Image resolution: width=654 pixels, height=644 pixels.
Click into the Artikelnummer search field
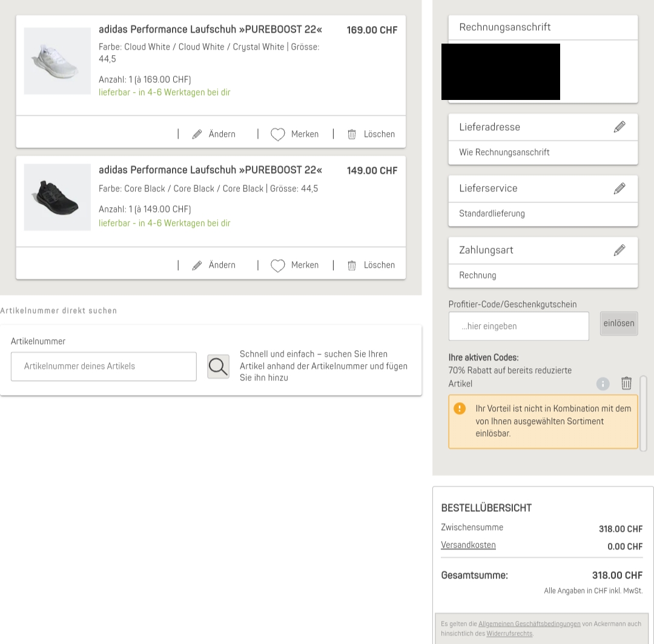pos(104,367)
